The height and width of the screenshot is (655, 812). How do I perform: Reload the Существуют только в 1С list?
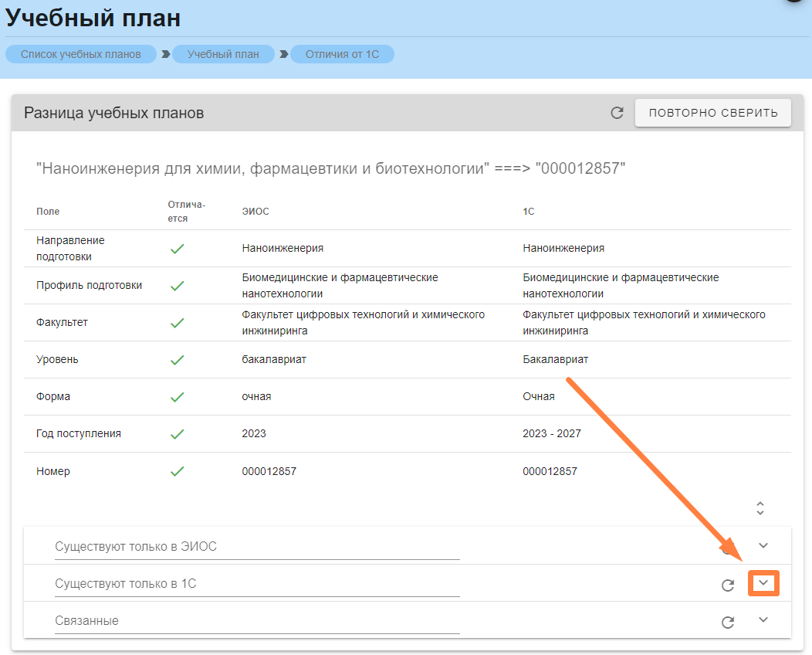pyautogui.click(x=727, y=585)
